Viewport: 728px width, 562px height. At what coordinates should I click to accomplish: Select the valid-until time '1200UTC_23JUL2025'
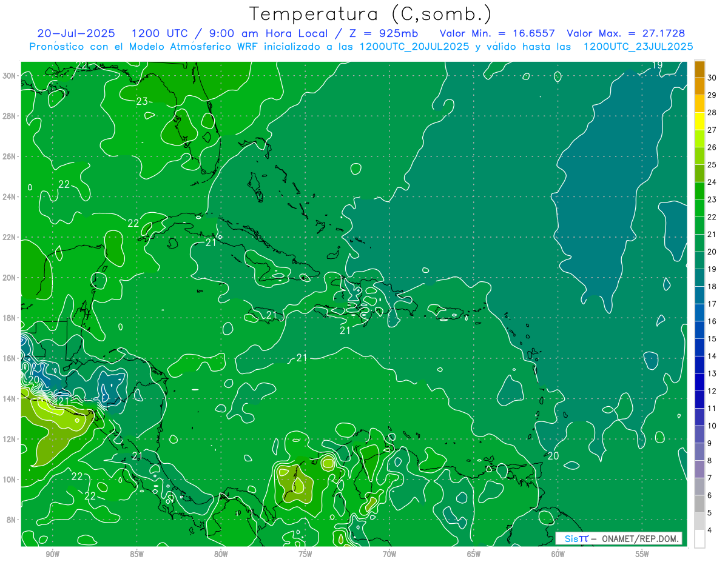tap(638, 47)
